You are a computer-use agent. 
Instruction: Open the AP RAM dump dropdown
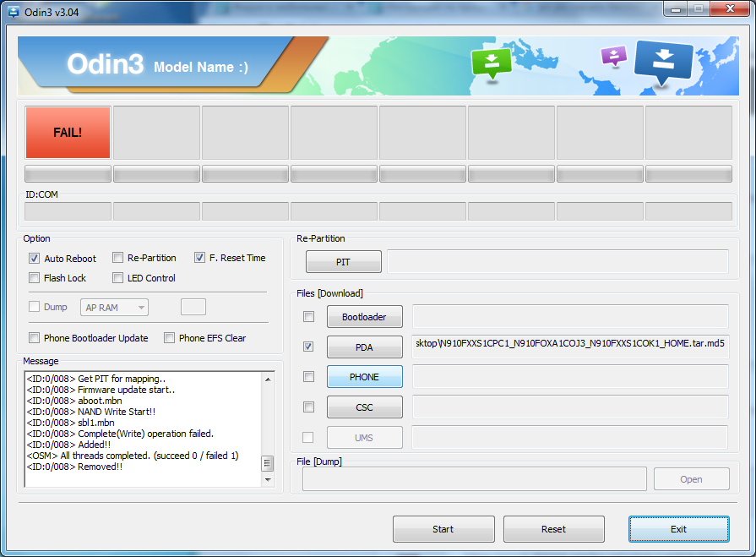114,308
